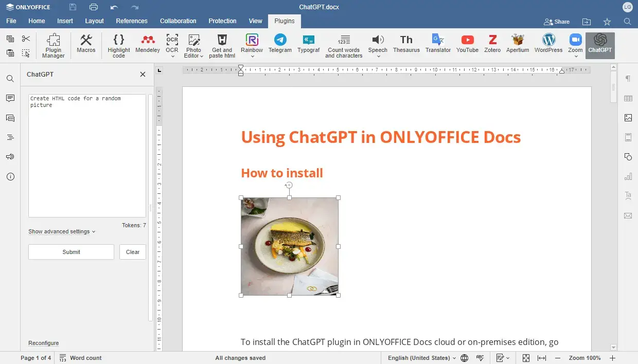Open the Thesaurus plugin
The image size is (638, 364).
click(x=406, y=43)
